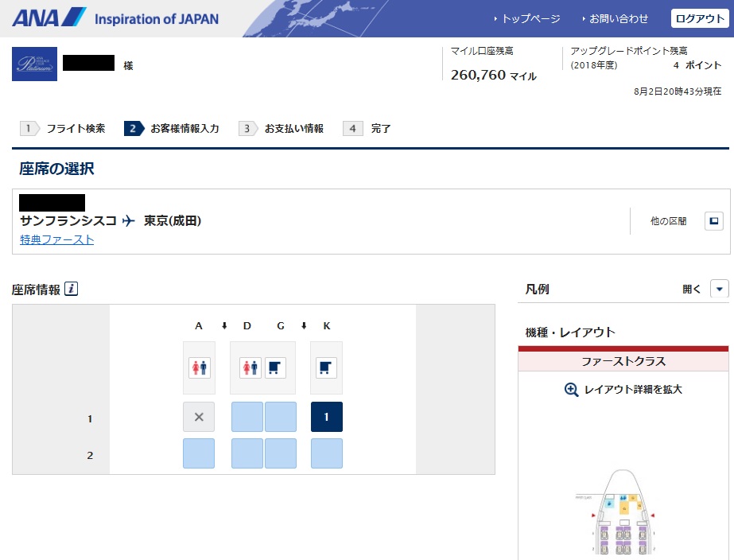Open the 特典ファースト link
The height and width of the screenshot is (560, 734).
tap(56, 239)
